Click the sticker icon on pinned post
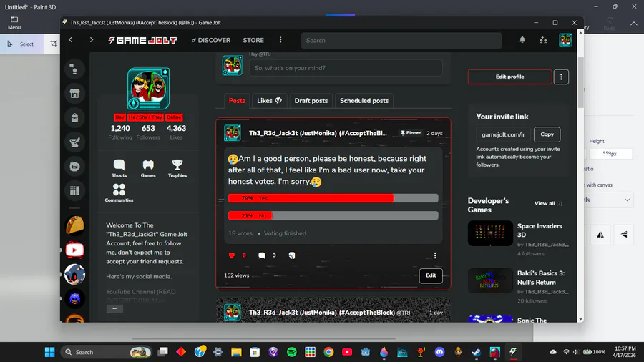Screen dimensions: 644x362 pos(292,255)
